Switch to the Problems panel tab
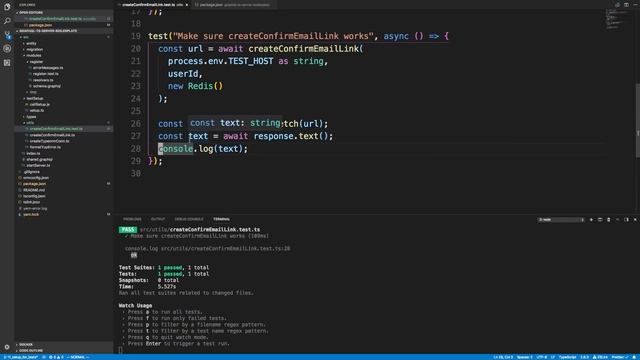 (x=132, y=219)
